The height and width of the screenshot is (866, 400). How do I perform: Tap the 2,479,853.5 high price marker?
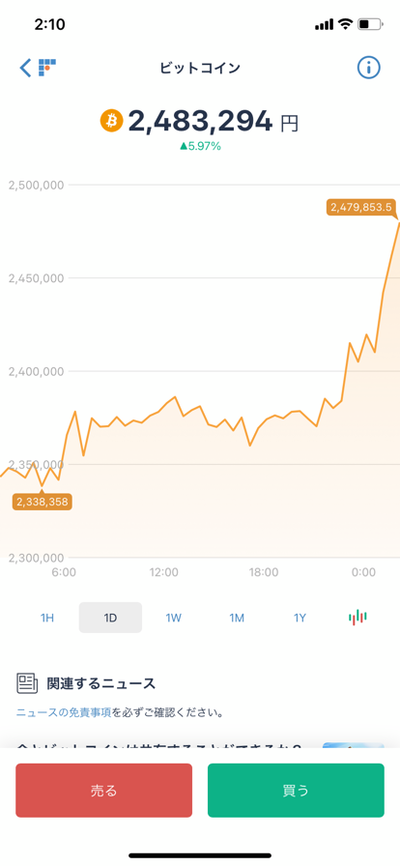[361, 207]
